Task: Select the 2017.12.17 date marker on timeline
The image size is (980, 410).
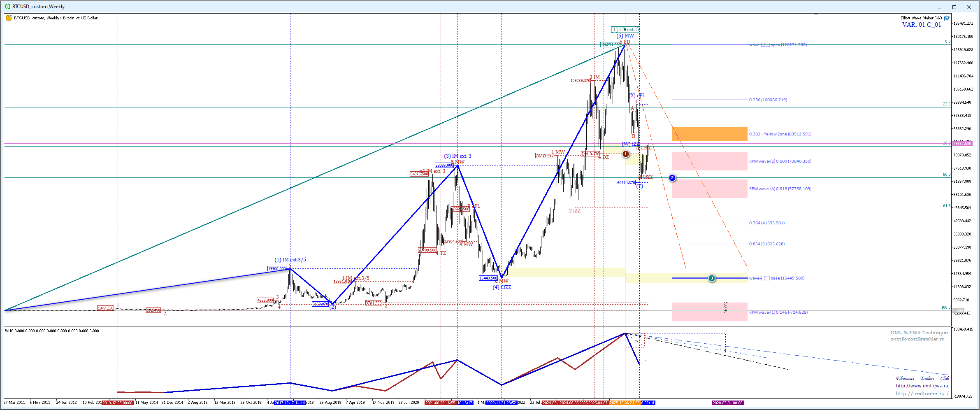Action: click(x=290, y=403)
